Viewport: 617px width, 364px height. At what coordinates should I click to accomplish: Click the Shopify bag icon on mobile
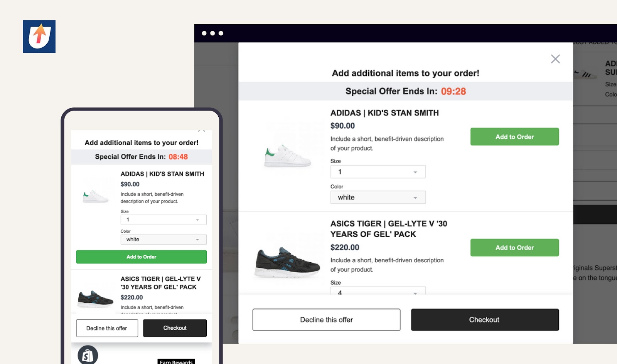tap(88, 355)
